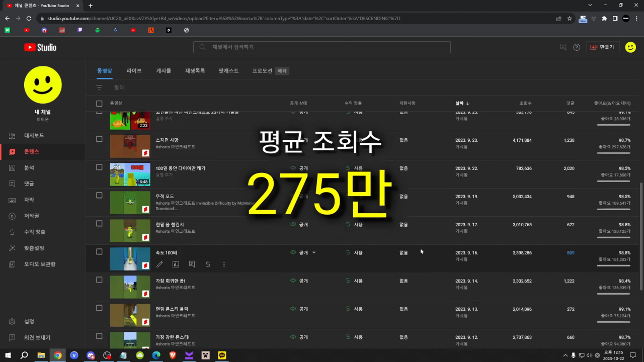Check the checkbox for 스치면 사망 video
Image resolution: width=644 pixels, height=362 pixels.
point(99,139)
